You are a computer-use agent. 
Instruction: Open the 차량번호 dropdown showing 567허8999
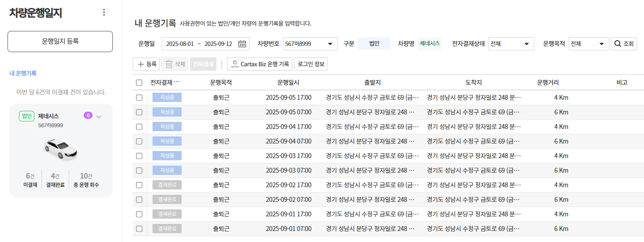[309, 44]
